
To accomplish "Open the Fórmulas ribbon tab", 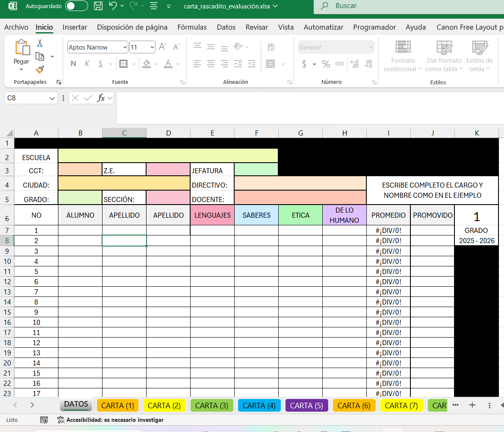I will pyautogui.click(x=192, y=28).
